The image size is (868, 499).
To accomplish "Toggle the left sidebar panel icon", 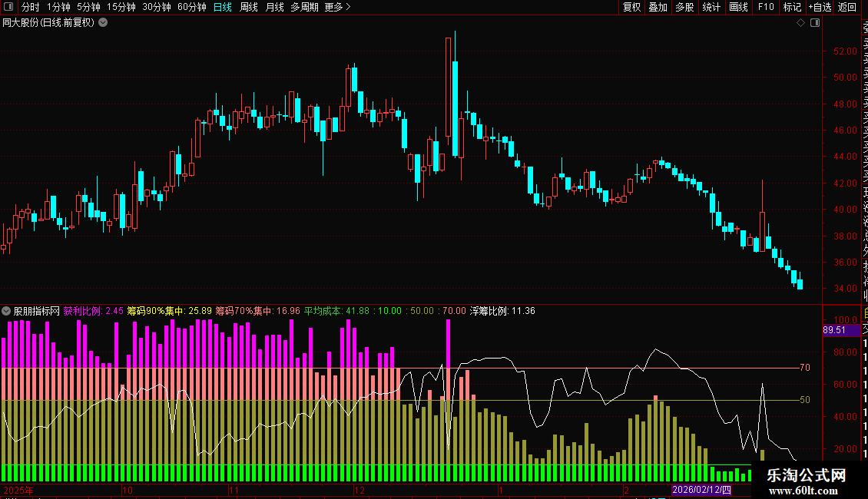I will point(8,7).
